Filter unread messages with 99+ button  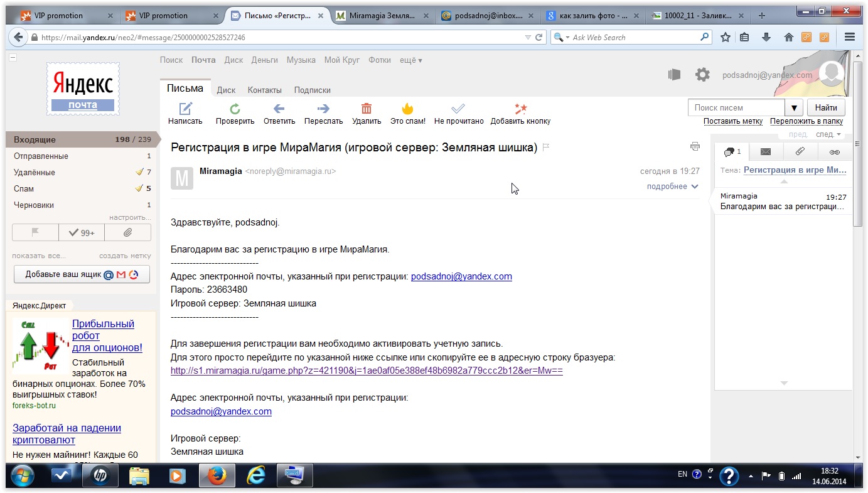click(x=82, y=232)
